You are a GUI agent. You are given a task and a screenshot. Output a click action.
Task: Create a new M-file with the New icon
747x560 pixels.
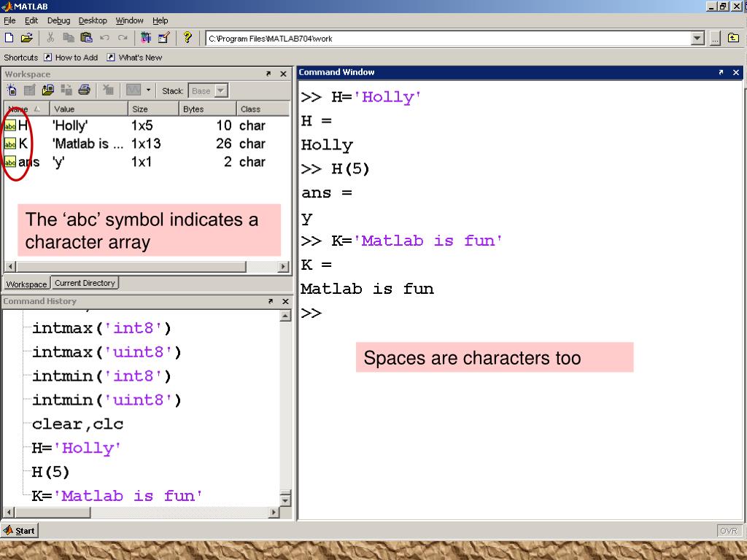(9, 38)
